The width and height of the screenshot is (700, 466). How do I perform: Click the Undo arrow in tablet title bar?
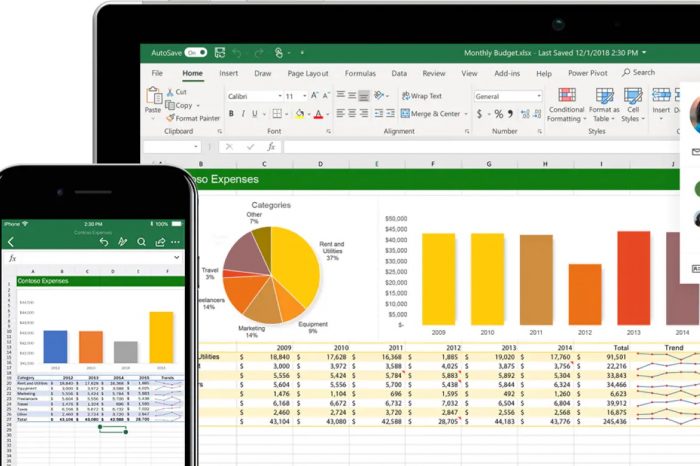point(237,53)
